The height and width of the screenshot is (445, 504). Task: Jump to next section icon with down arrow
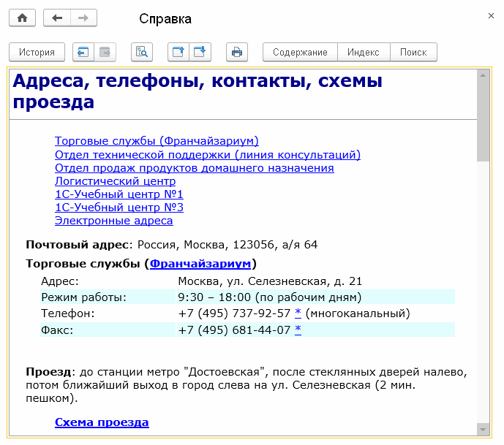point(200,52)
